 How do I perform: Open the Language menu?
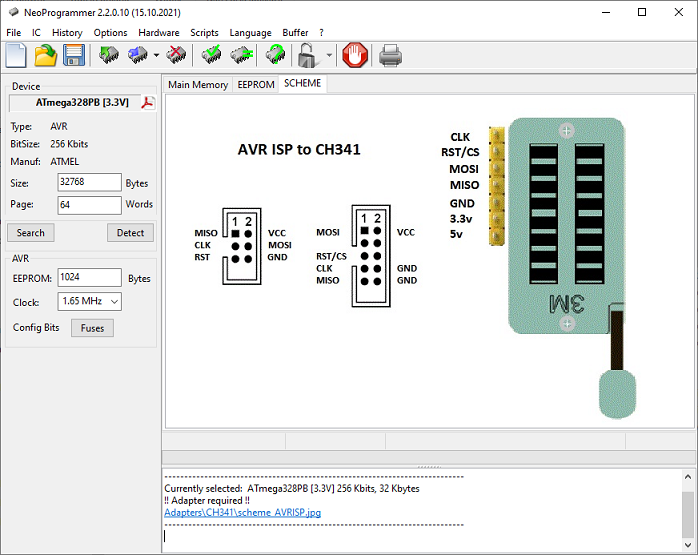tap(251, 32)
